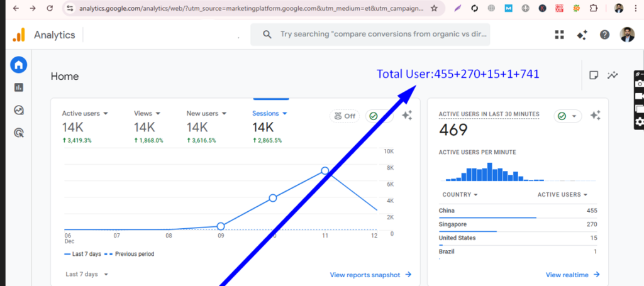Open the Google apps grid icon
This screenshot has height=286, width=644.
[x=559, y=35]
